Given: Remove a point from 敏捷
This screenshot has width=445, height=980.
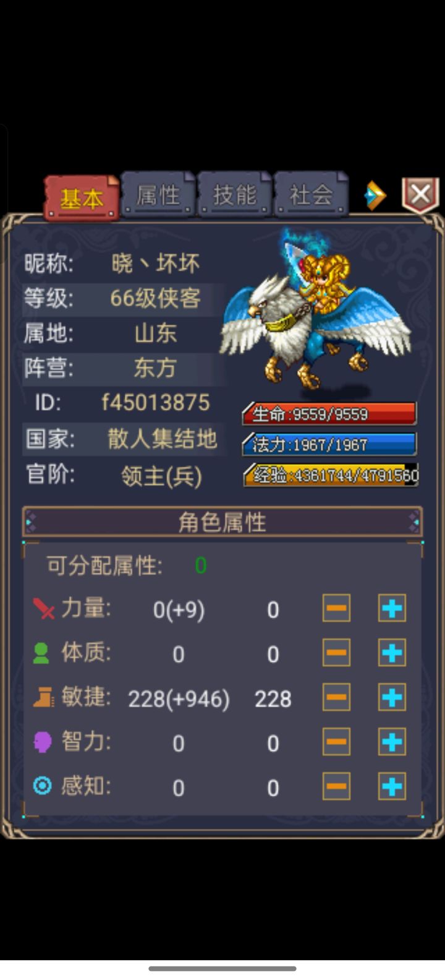Looking at the screenshot, I should click(336, 697).
